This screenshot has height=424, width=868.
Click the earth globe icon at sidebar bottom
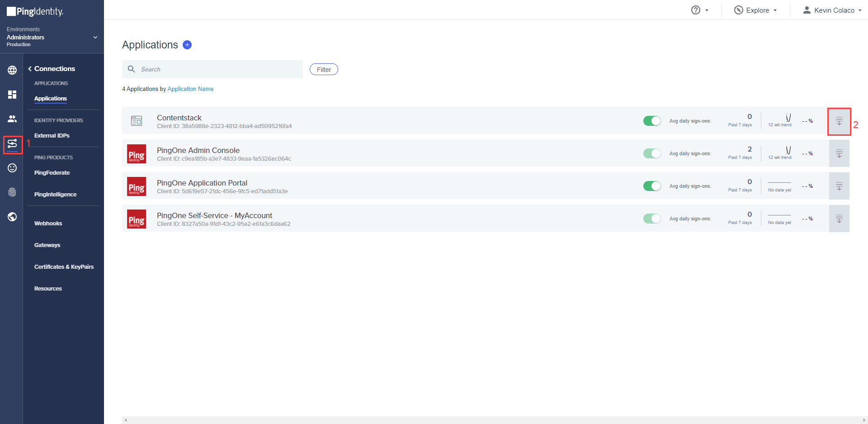coord(12,217)
